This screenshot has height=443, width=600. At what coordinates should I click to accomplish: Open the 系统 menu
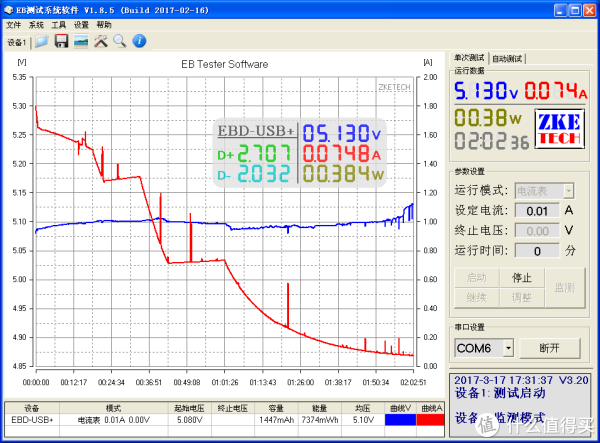click(36, 25)
